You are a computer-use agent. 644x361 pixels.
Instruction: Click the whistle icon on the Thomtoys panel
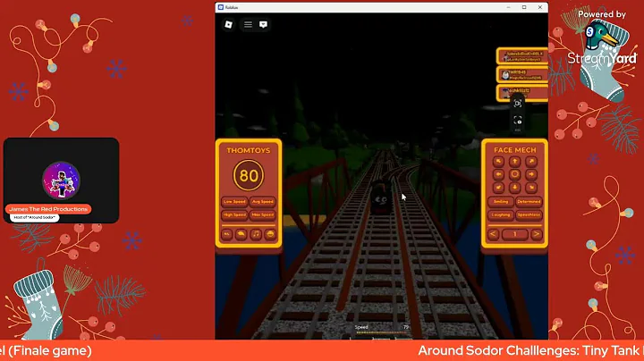coord(241,234)
